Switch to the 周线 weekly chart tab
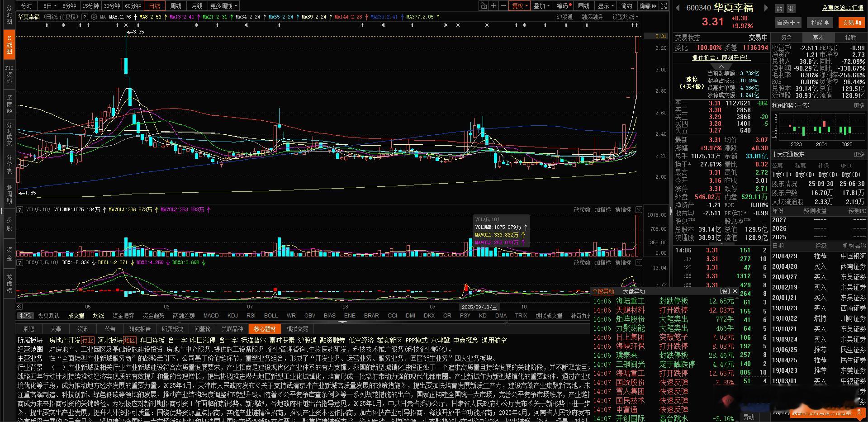 (176, 6)
